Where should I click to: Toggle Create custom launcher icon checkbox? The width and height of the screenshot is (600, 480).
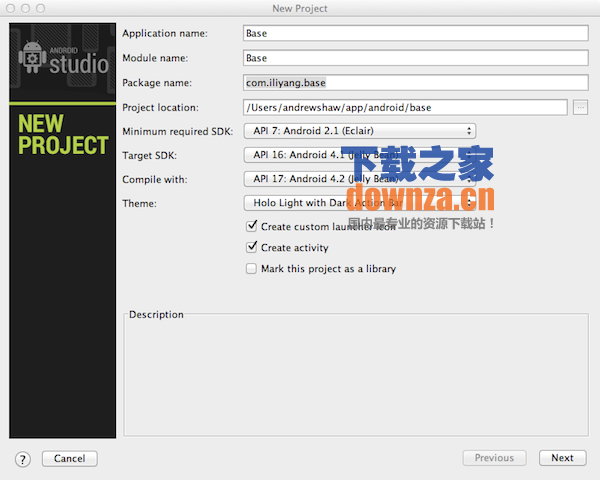point(251,226)
